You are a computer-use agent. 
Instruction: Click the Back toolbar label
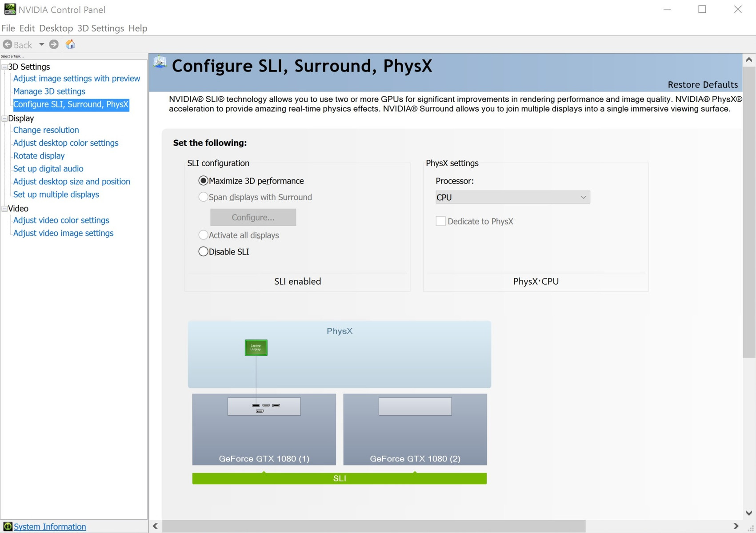tap(23, 45)
